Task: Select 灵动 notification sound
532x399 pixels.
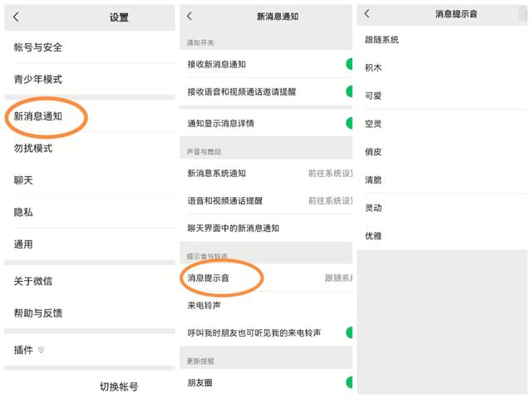Action: tap(442, 208)
